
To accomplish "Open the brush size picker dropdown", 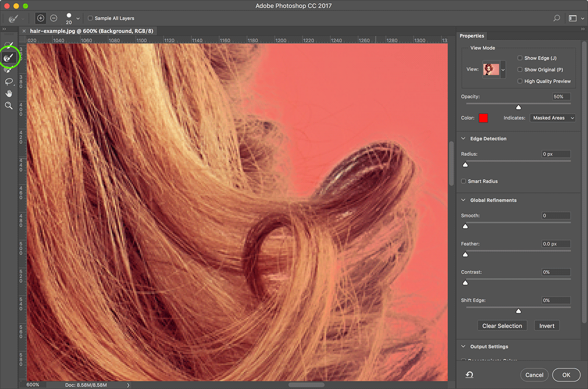I will pos(78,19).
